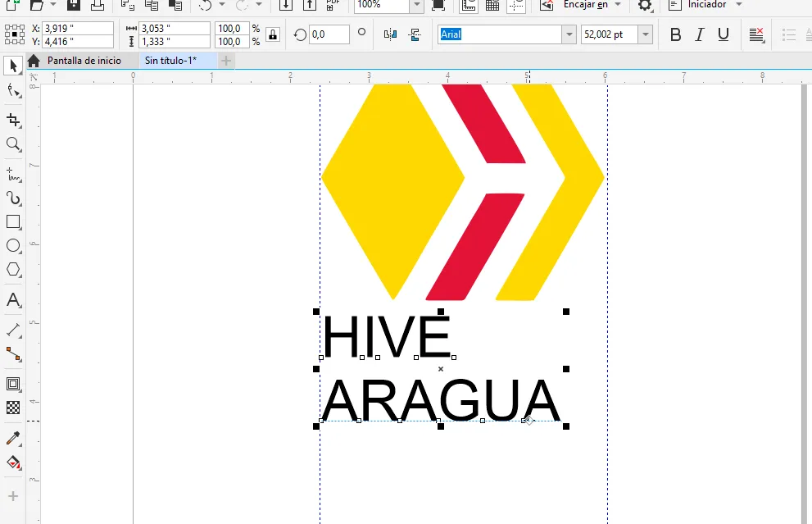Click the X position field
This screenshot has width=812, height=524.
coord(78,29)
